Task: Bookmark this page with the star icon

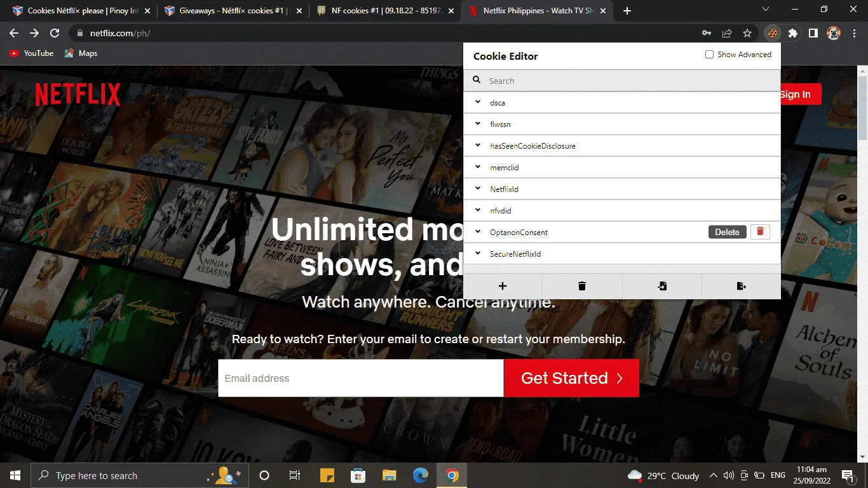Action: (x=747, y=33)
